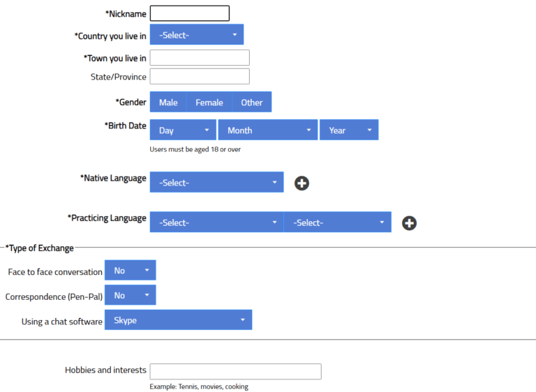This screenshot has width=536, height=392.
Task: Change Face to face conversation setting
Action: [x=131, y=271]
